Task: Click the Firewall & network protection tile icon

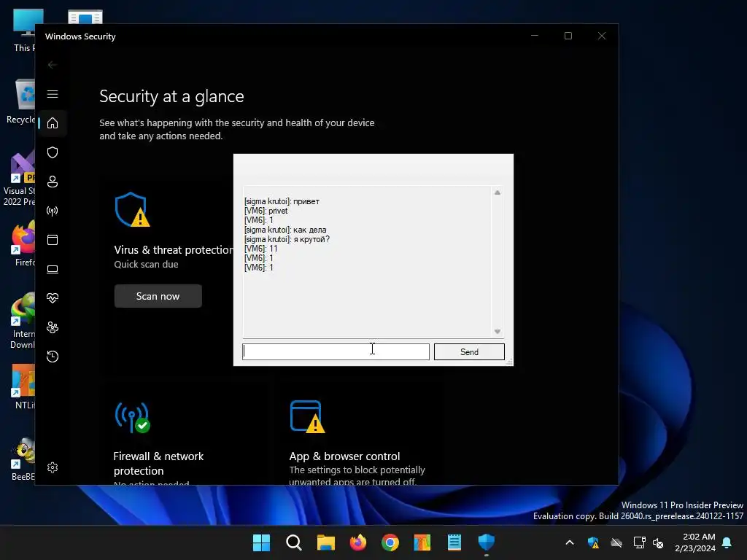Action: [133, 418]
